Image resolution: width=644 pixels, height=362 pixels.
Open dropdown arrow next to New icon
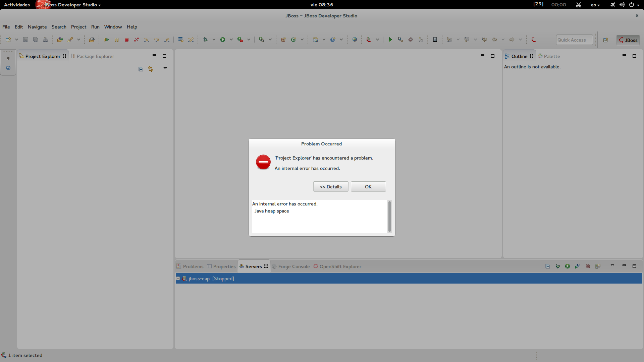tap(16, 40)
